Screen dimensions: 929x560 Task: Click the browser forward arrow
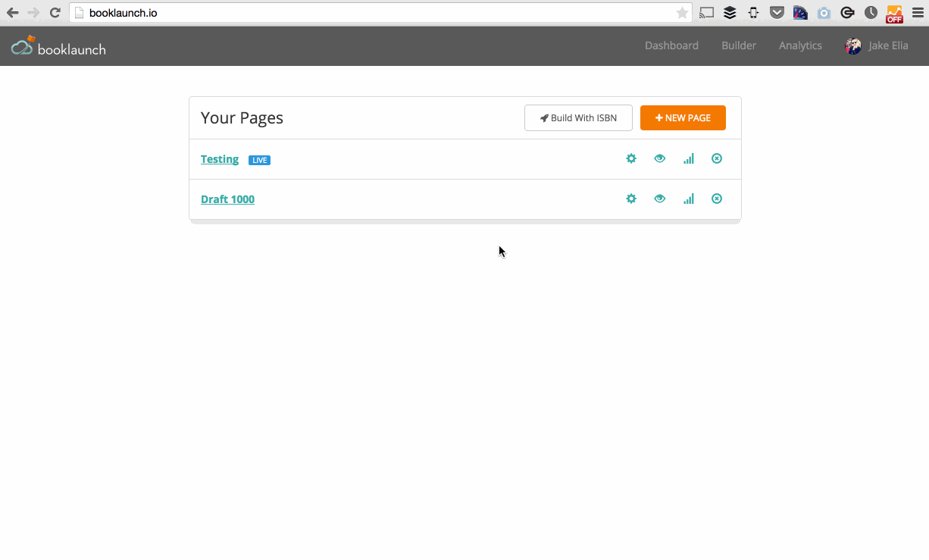pyautogui.click(x=33, y=13)
